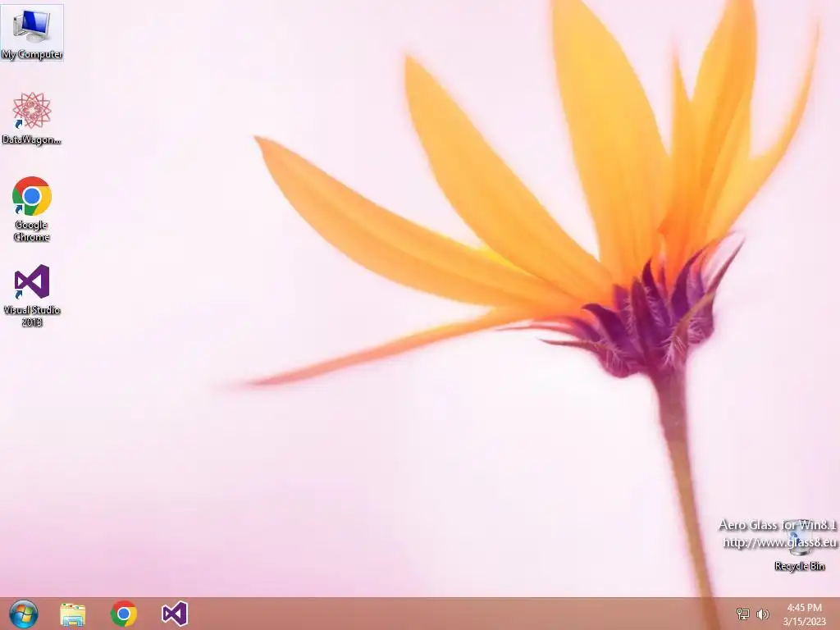Image resolution: width=840 pixels, height=630 pixels.
Task: Select the Google Chrome desktop shortcut
Action: click(32, 209)
